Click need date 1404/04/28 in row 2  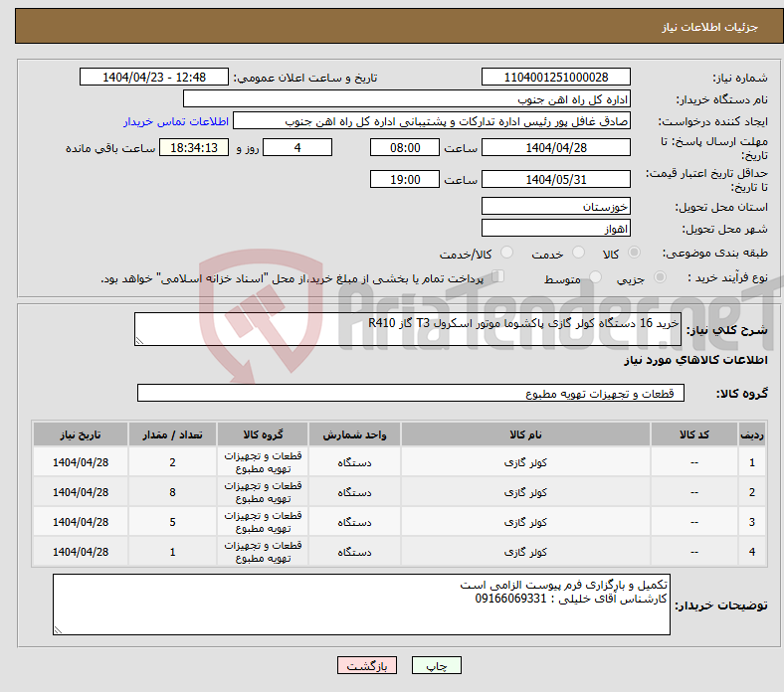coord(81,492)
